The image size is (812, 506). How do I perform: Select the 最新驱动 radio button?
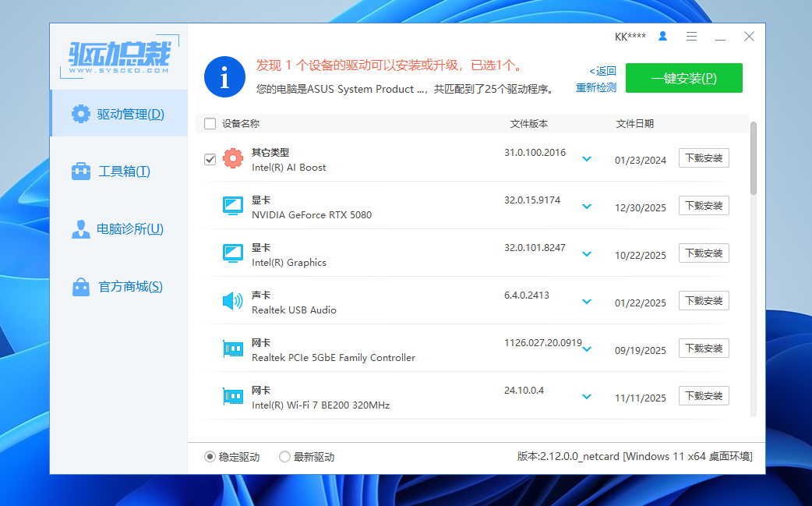coord(284,457)
